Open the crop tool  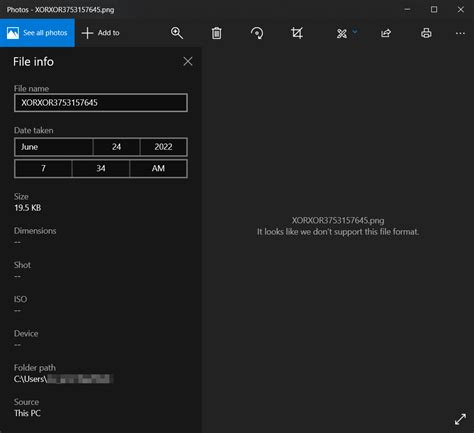pyautogui.click(x=297, y=33)
